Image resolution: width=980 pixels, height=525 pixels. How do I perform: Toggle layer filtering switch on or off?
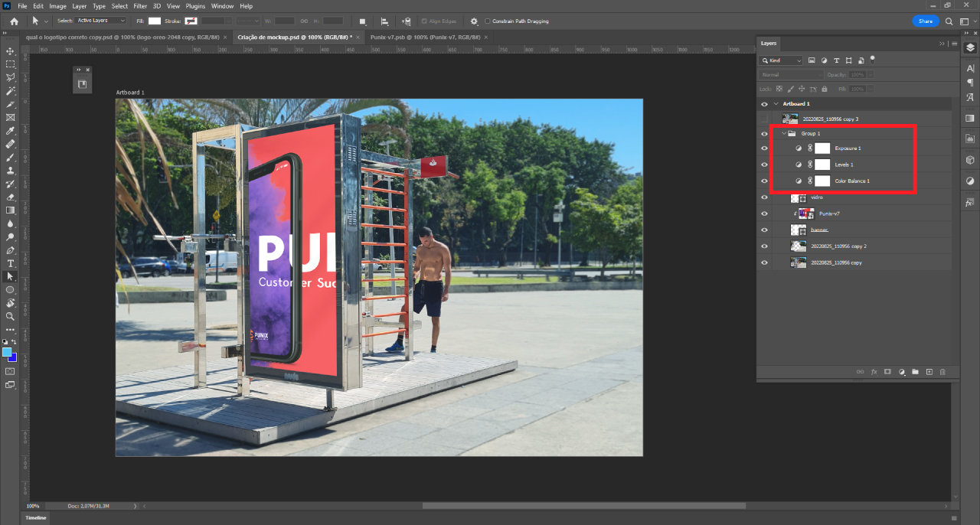point(872,58)
